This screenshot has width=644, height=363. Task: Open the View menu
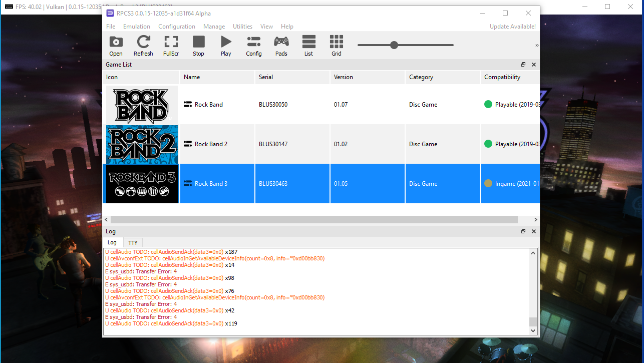click(x=267, y=27)
